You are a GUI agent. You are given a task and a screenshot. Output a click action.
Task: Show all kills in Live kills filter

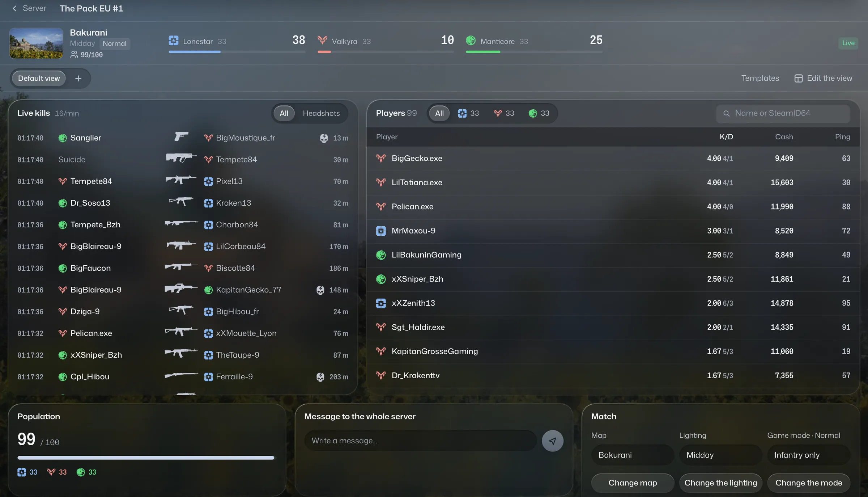[284, 113]
